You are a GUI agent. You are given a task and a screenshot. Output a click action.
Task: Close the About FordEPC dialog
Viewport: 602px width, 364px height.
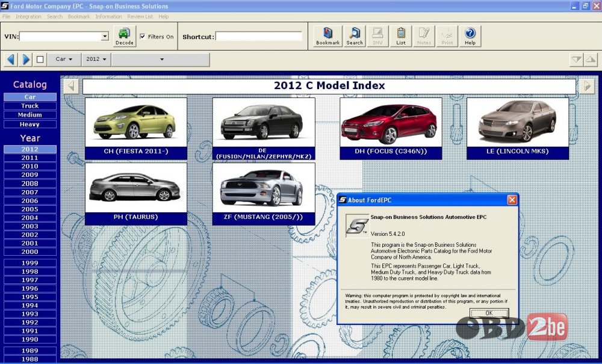tap(512, 200)
